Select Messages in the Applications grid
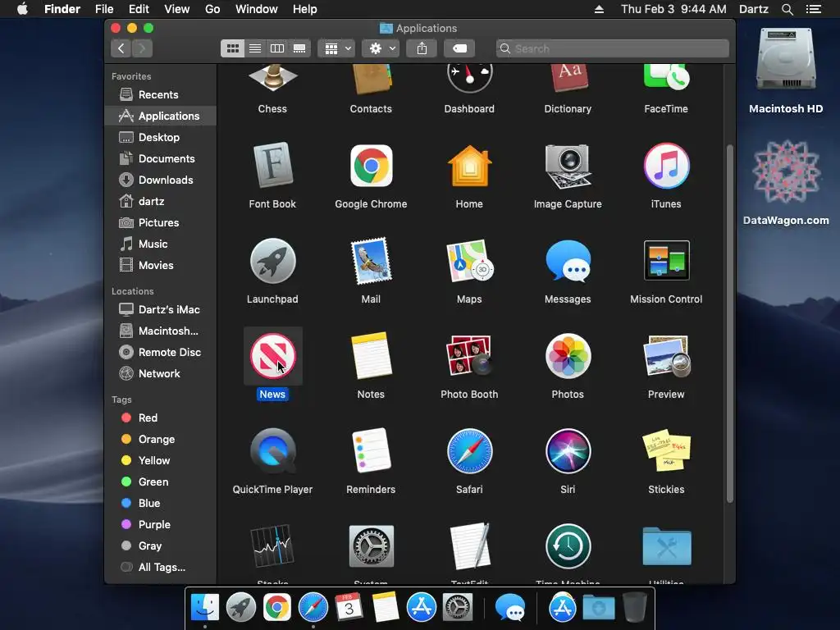The width and height of the screenshot is (840, 630). point(568,261)
